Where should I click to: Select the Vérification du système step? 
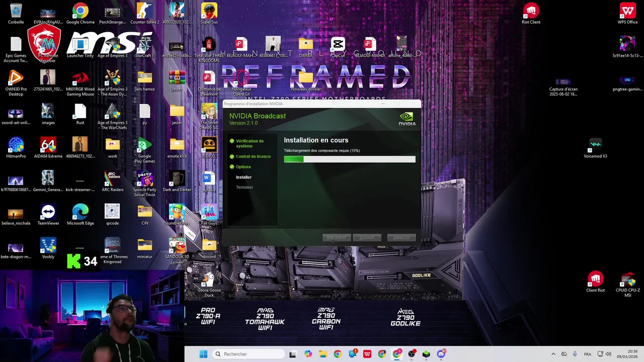coord(250,143)
